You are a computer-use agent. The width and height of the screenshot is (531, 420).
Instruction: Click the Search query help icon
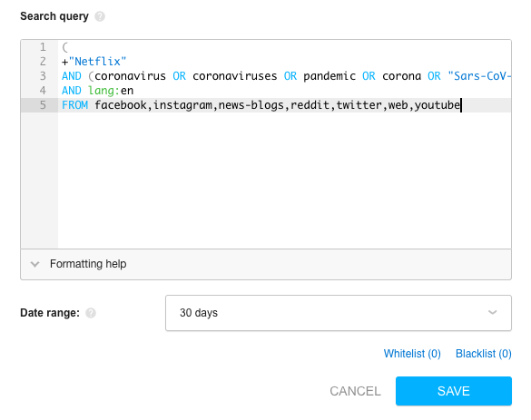100,16
